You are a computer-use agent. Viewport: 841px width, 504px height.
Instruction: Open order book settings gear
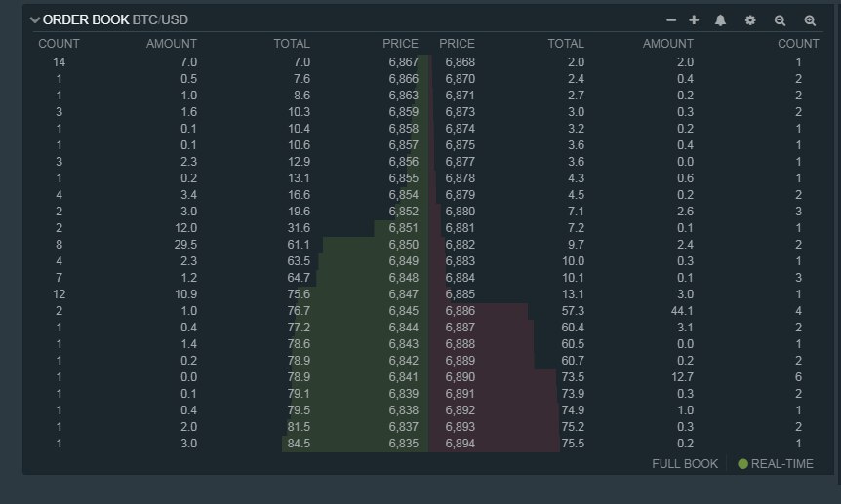pyautogui.click(x=750, y=19)
